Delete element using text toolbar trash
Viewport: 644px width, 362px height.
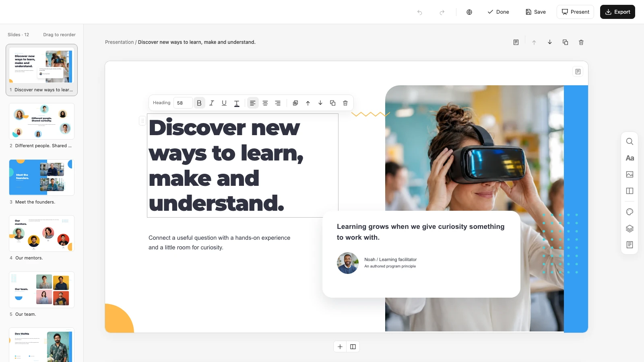[345, 103]
